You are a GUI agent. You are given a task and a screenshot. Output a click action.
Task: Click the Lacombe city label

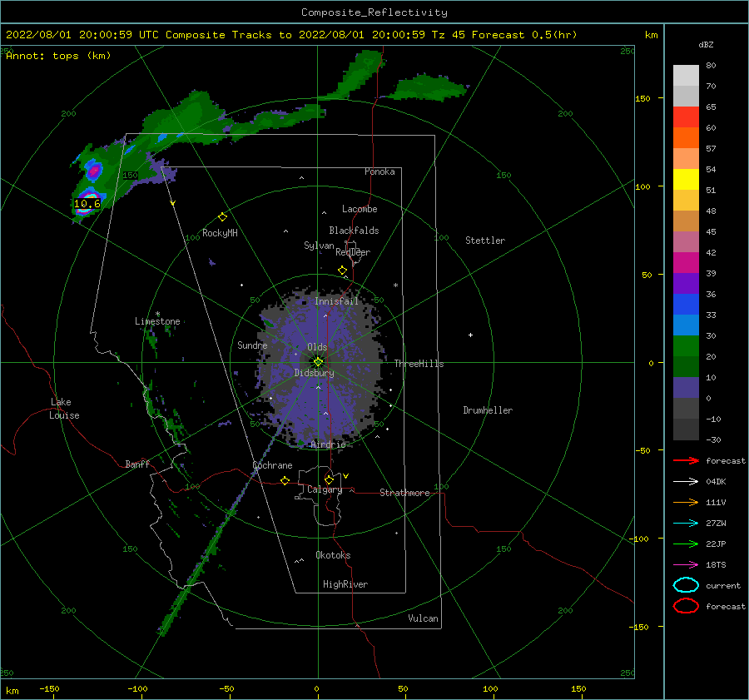click(x=360, y=209)
